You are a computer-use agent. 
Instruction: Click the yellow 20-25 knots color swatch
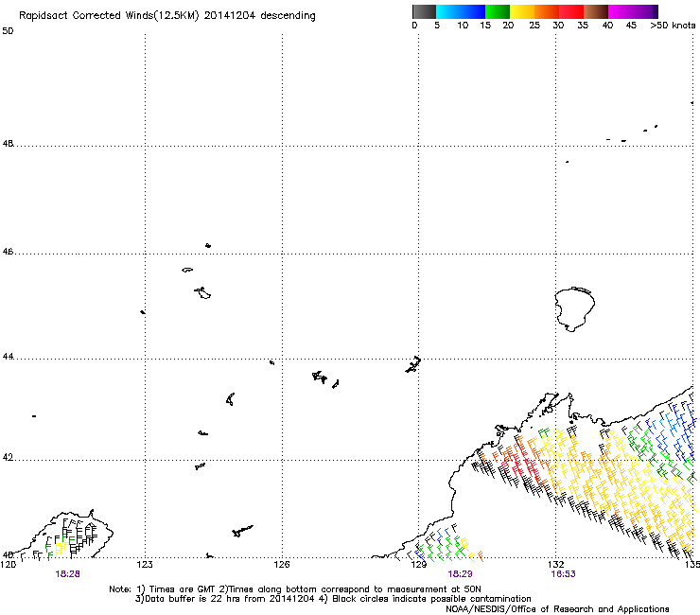(522, 11)
